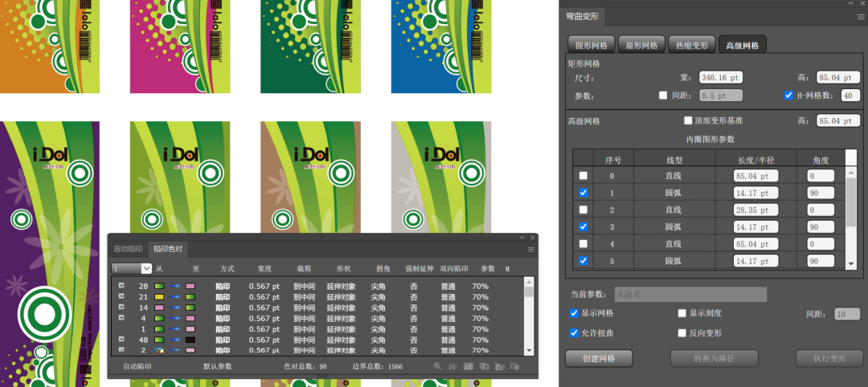Click 默认参数 in trap panel footer

point(218,366)
